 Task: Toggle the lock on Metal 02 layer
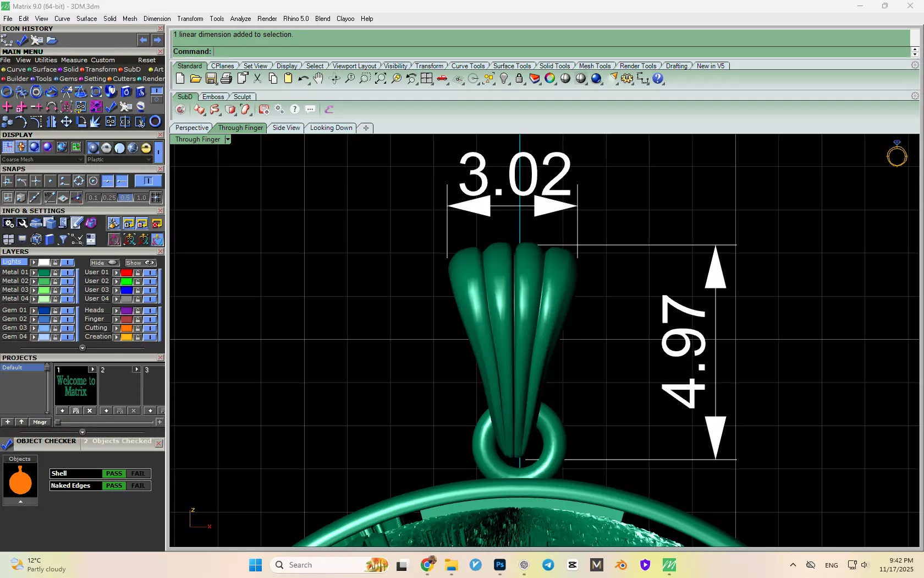[x=55, y=281]
